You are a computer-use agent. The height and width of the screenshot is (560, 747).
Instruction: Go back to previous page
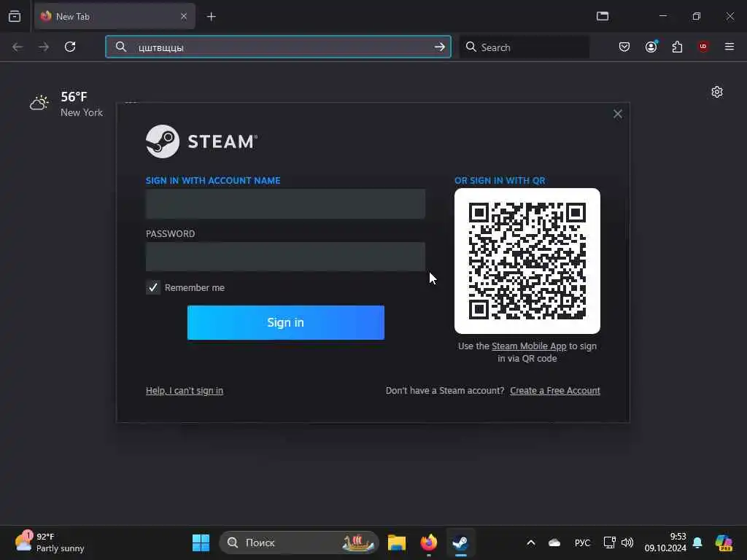coord(18,47)
